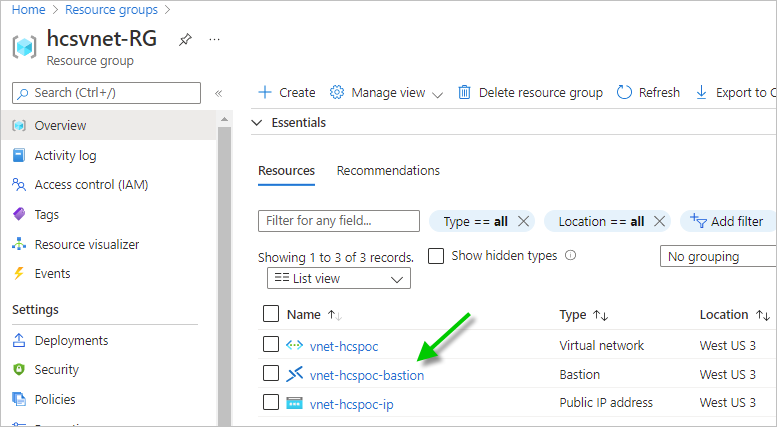Click the Manage view gear icon
This screenshot has height=427, width=777.
[336, 92]
